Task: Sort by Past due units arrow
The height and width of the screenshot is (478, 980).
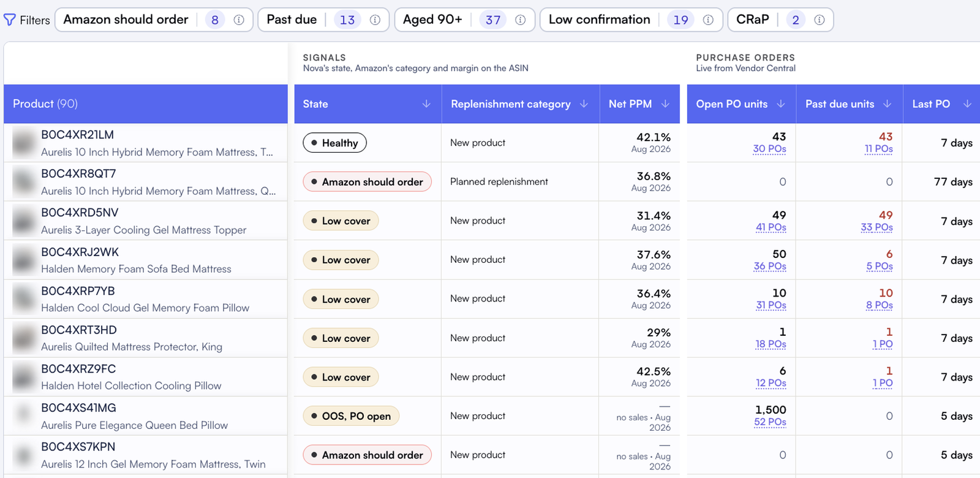Action: pos(888,104)
